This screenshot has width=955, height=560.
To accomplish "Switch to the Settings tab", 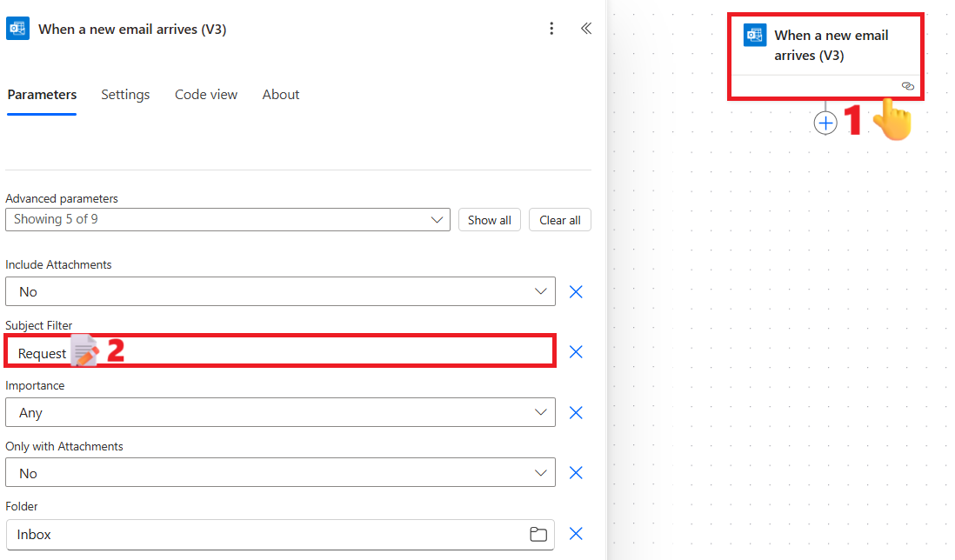I will pos(125,94).
